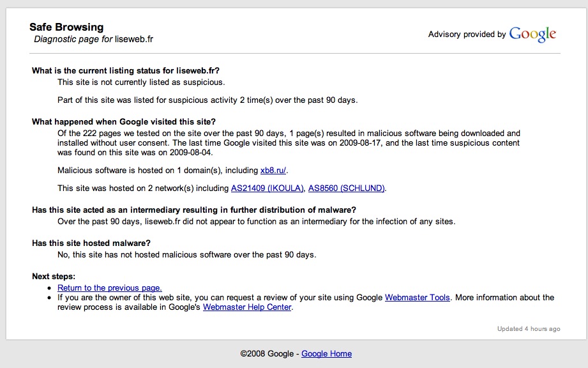This screenshot has width=588, height=368.
Task: Visit the Webmaster Help Center link
Action: [247, 307]
